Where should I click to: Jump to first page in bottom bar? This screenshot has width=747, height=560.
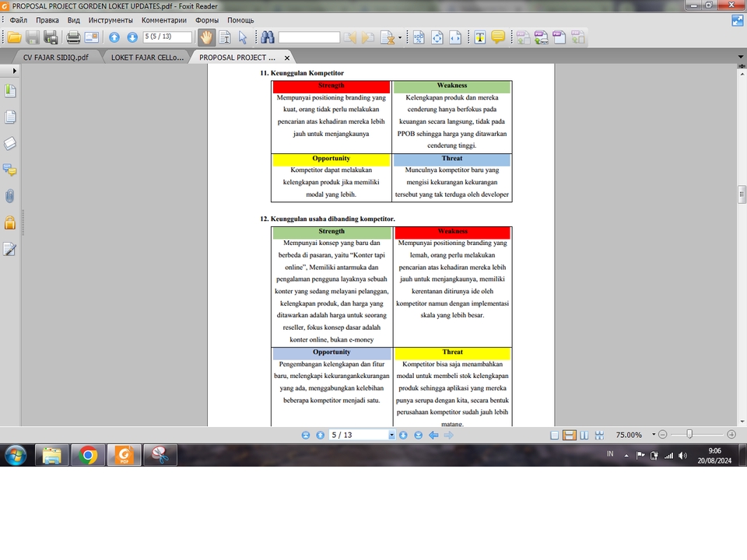(x=305, y=435)
